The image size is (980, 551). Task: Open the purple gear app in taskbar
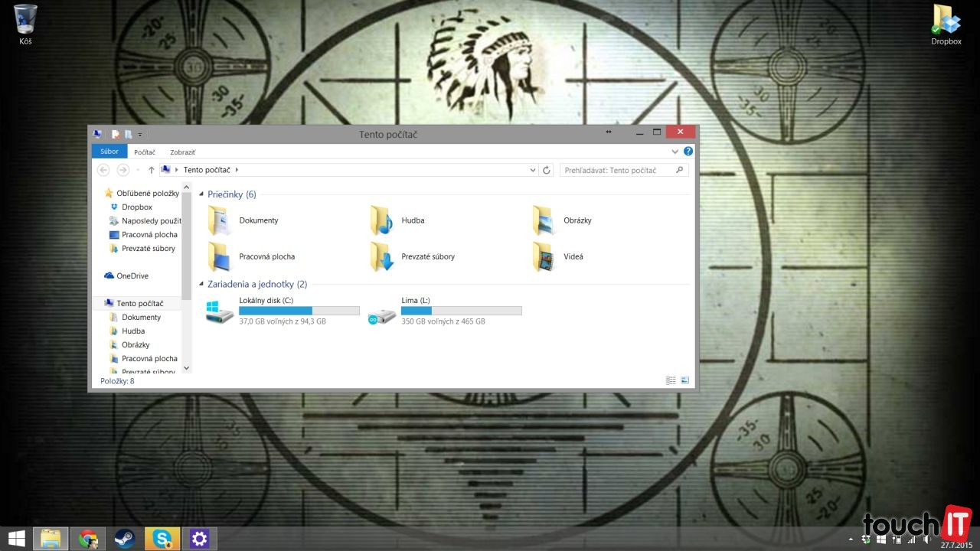click(200, 539)
